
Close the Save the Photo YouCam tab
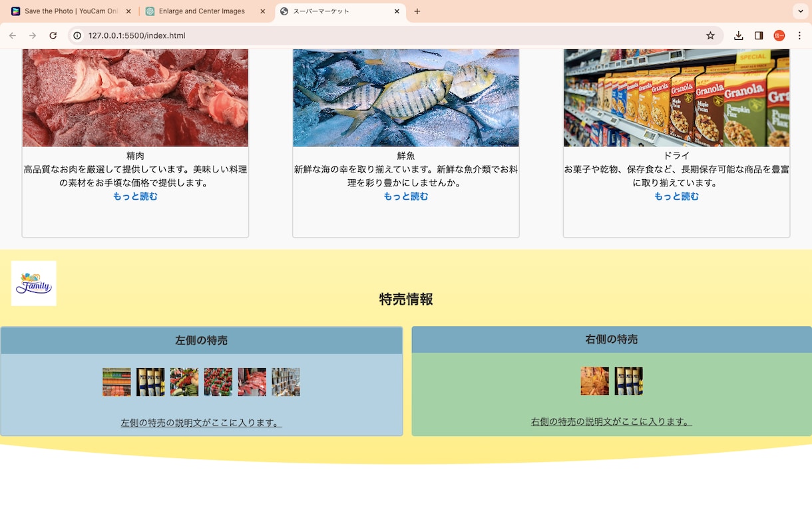coord(127,11)
